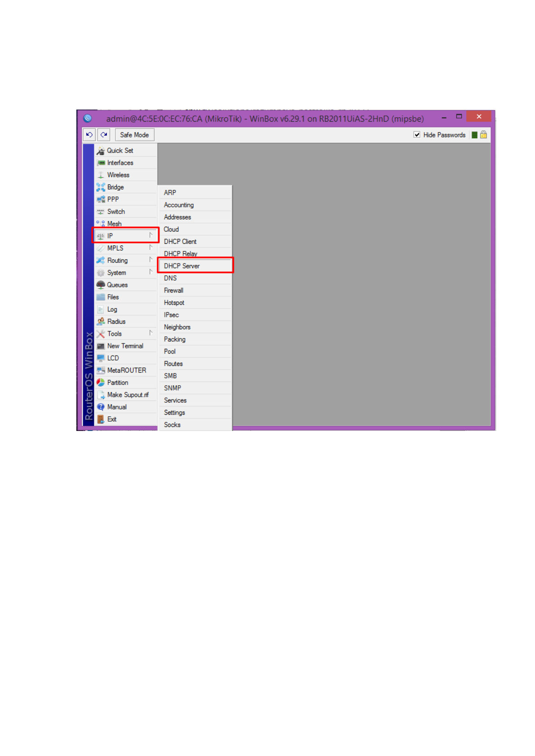Open Quick Set wizard icon

pos(101,151)
